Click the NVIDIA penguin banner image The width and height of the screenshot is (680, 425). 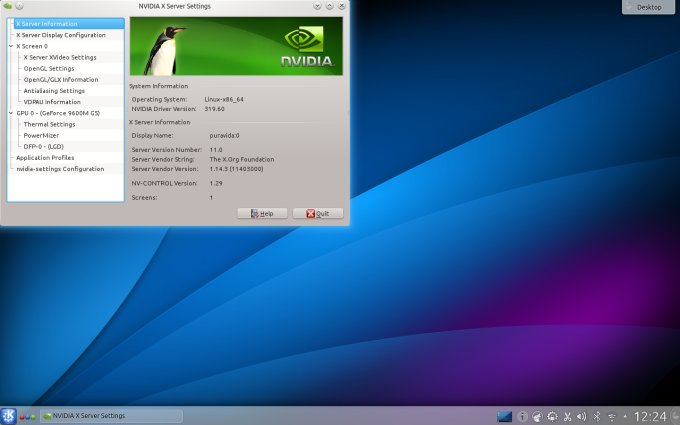(236, 46)
